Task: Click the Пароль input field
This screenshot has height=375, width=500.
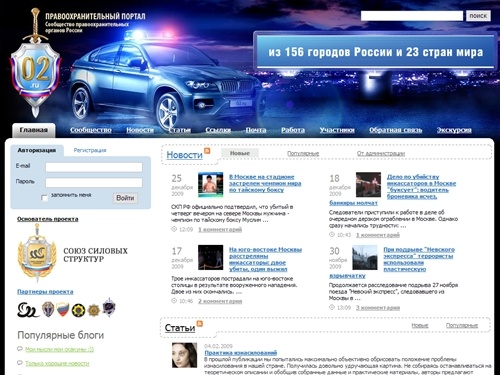Action: coord(94,182)
